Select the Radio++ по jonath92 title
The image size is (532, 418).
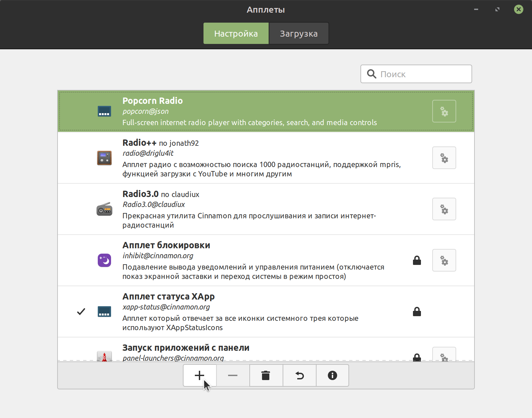[161, 143]
